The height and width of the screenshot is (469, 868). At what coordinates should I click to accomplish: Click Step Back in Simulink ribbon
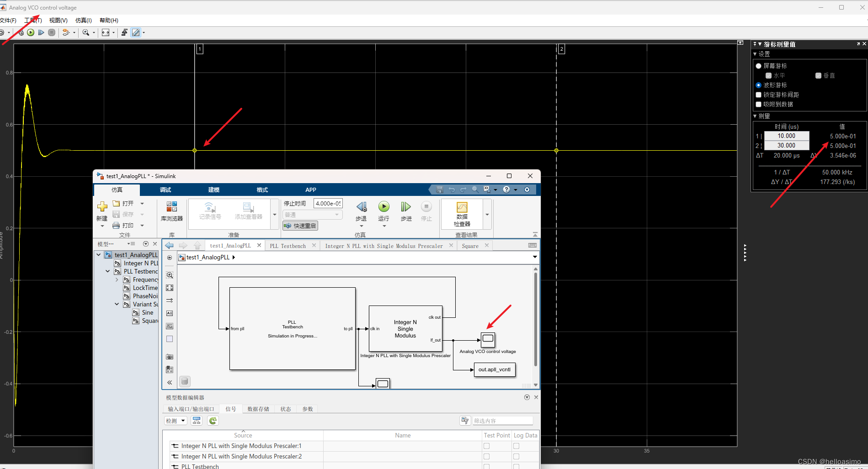pyautogui.click(x=361, y=211)
